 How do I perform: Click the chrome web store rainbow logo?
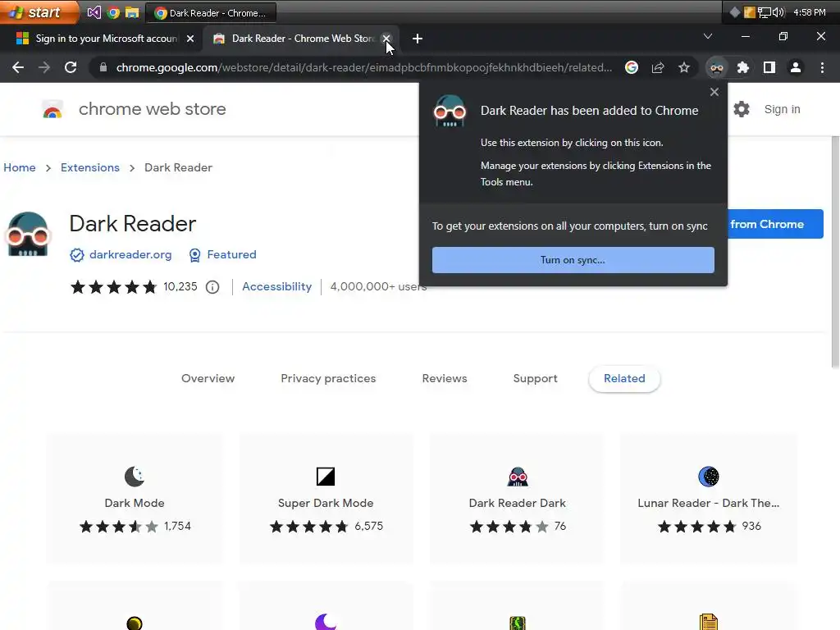(x=52, y=109)
